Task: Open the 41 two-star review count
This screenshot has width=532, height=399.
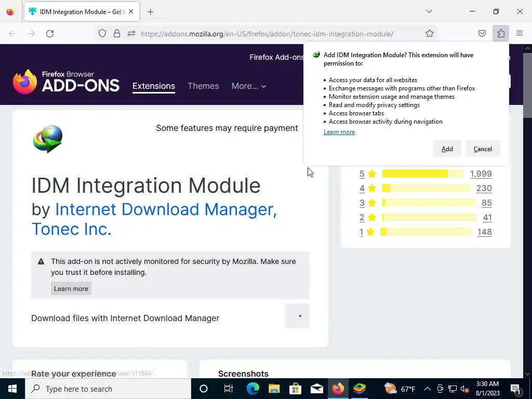Action: (x=487, y=218)
